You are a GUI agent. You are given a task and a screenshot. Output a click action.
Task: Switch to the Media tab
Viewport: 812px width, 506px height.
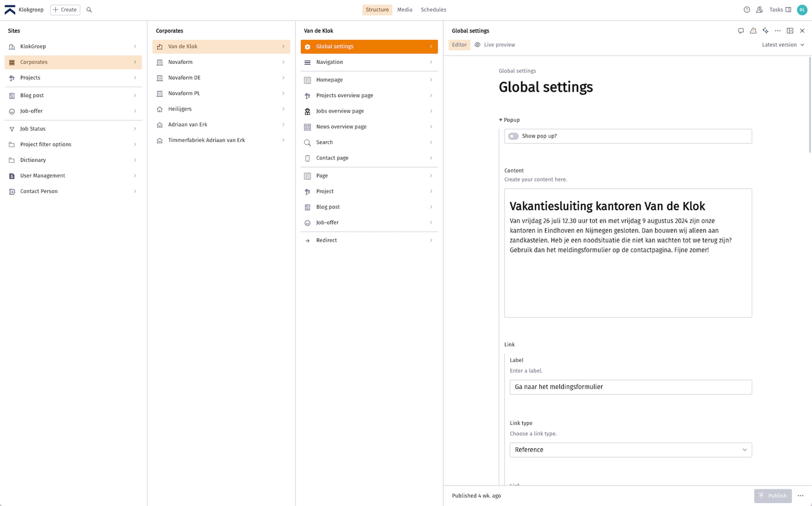click(x=405, y=10)
